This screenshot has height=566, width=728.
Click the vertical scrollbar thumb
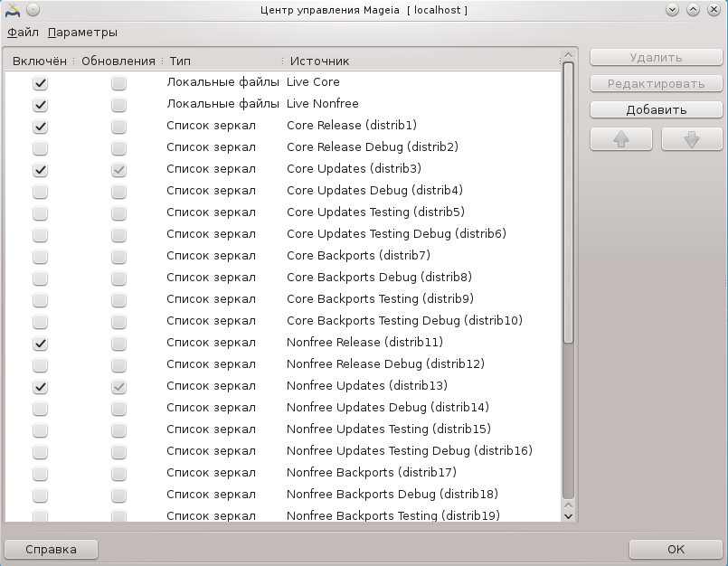point(568,203)
